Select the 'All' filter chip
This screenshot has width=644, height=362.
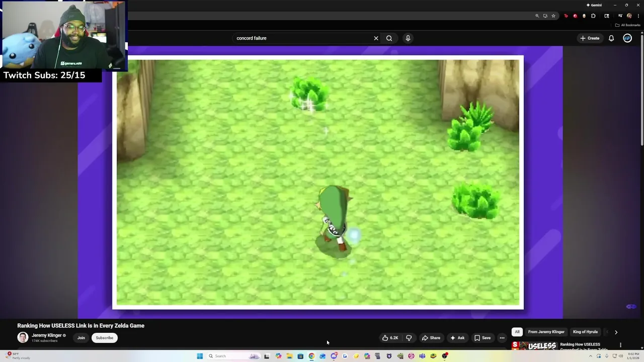(x=517, y=332)
